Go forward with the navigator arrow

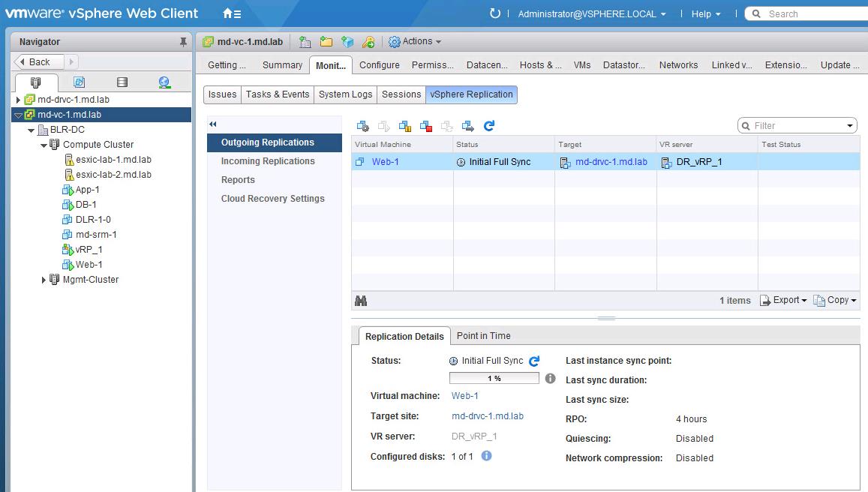click(71, 61)
